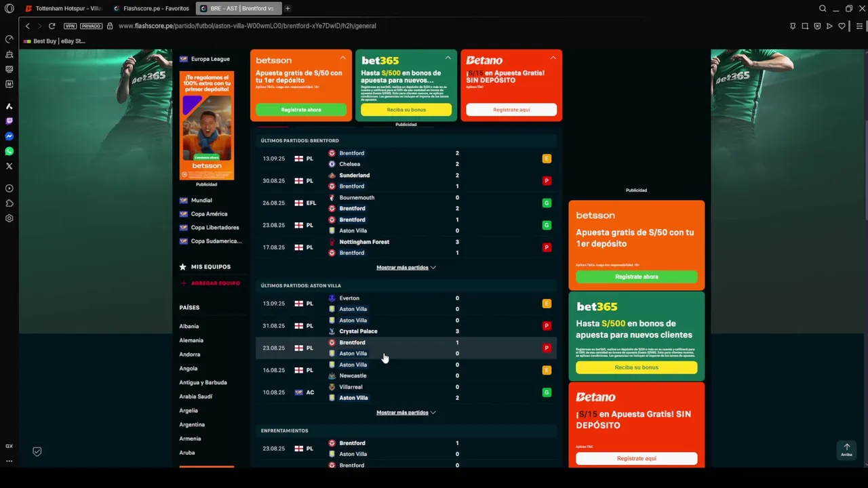The width and height of the screenshot is (868, 488).
Task: Reload the current page
Action: [52, 26]
